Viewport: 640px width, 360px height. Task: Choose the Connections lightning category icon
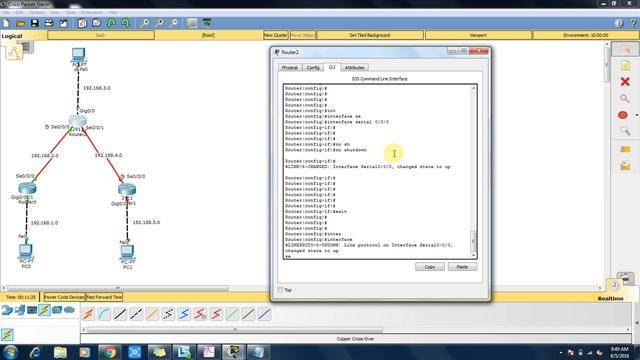click(x=44, y=310)
